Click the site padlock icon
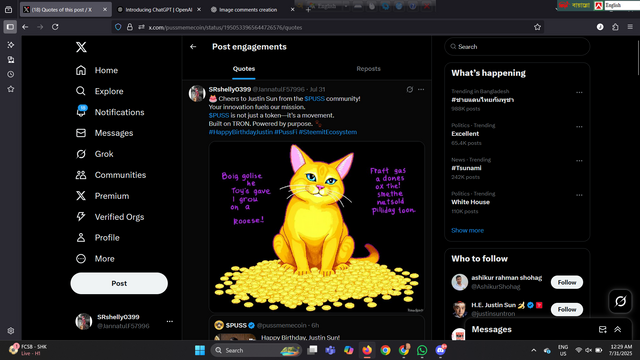The image size is (640, 360). (x=130, y=27)
